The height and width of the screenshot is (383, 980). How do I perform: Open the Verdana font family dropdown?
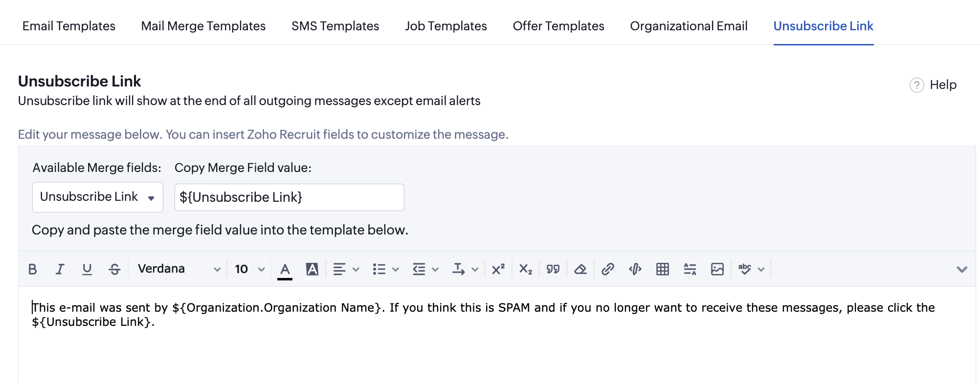coord(178,269)
